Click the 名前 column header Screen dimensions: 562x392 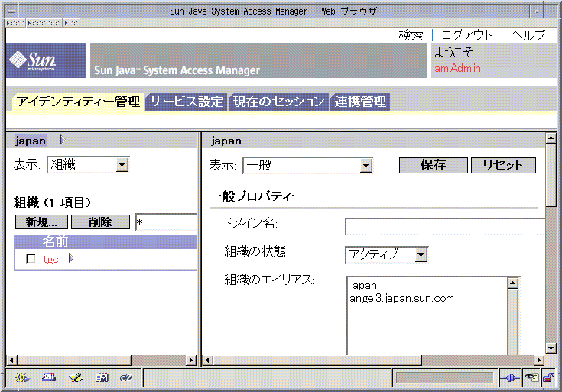pyautogui.click(x=55, y=241)
